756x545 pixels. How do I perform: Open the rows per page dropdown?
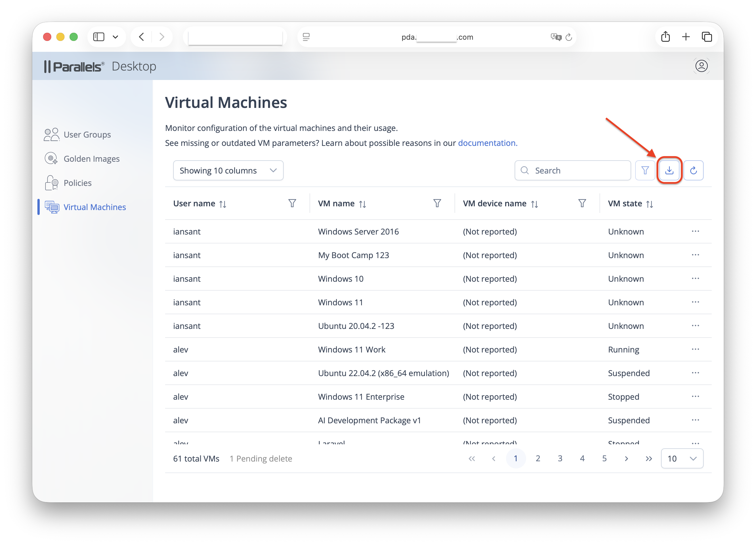(682, 458)
